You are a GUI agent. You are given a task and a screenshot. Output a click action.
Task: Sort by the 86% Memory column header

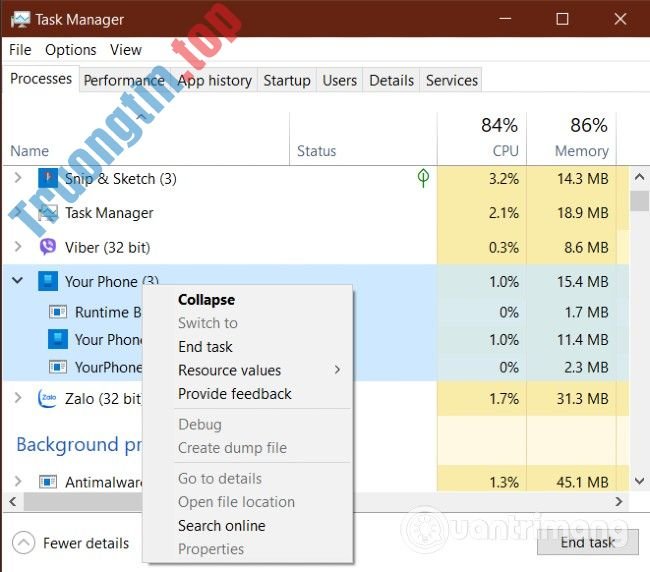571,139
